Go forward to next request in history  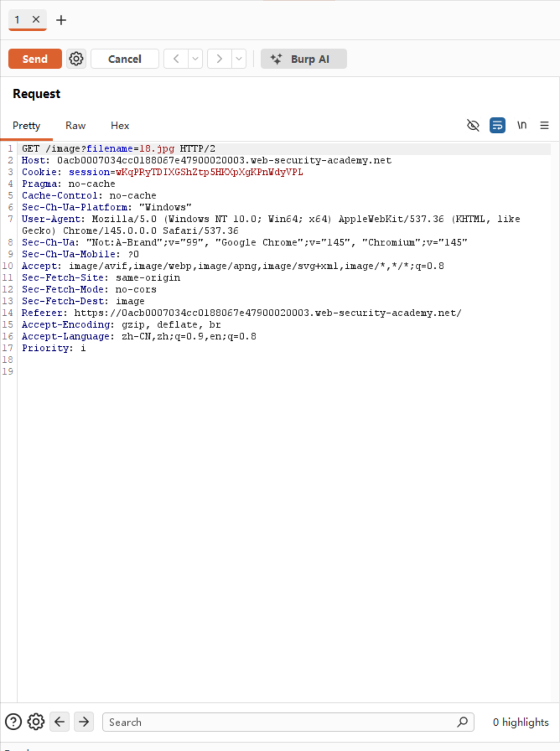point(220,59)
